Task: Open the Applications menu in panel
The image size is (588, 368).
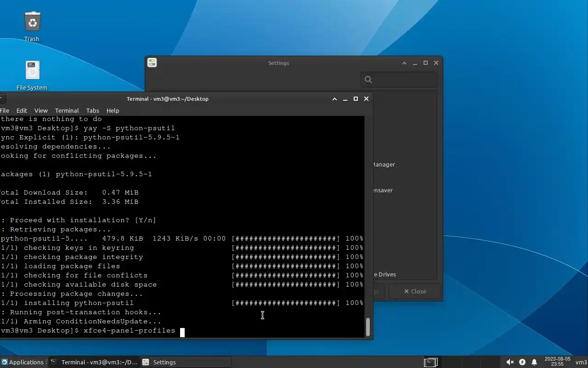Action: tap(23, 362)
